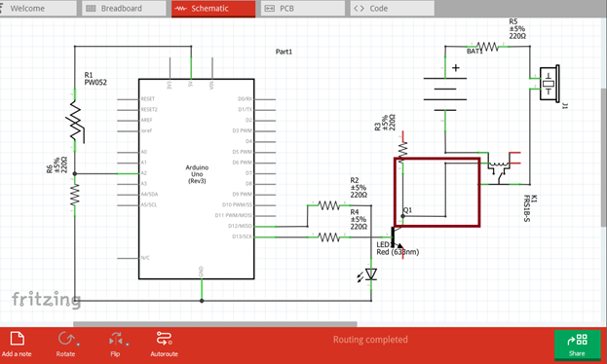Viewport: 607px width, 364px height.
Task: Select the battery symbol BAT1
Action: 445,94
